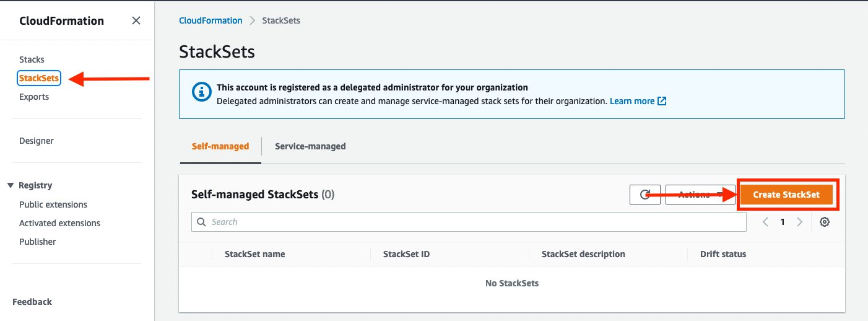Click the external link icon after Learn more

(x=662, y=101)
